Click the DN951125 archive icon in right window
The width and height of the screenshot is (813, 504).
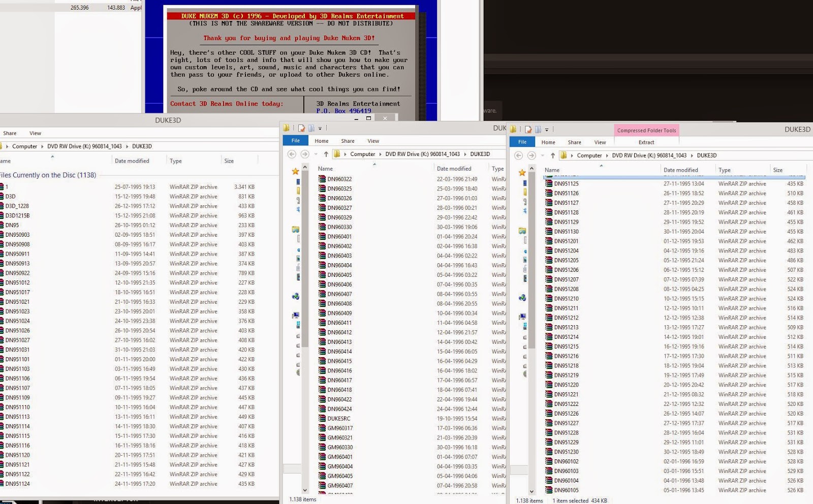pyautogui.click(x=548, y=183)
